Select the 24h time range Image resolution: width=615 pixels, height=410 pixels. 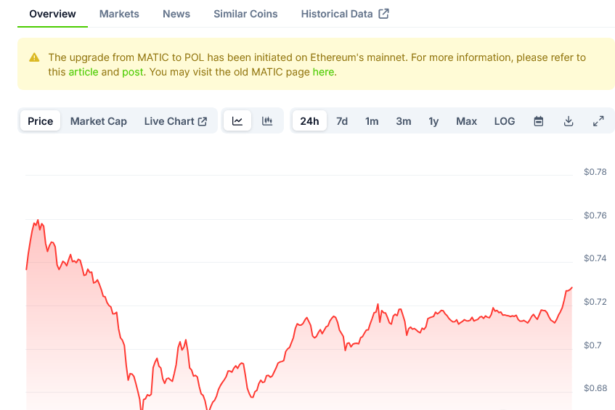click(309, 121)
